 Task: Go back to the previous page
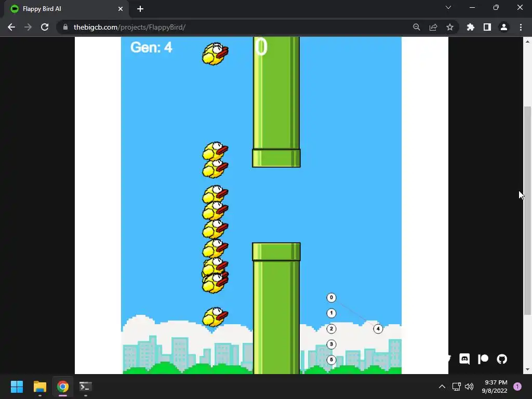coord(11,27)
